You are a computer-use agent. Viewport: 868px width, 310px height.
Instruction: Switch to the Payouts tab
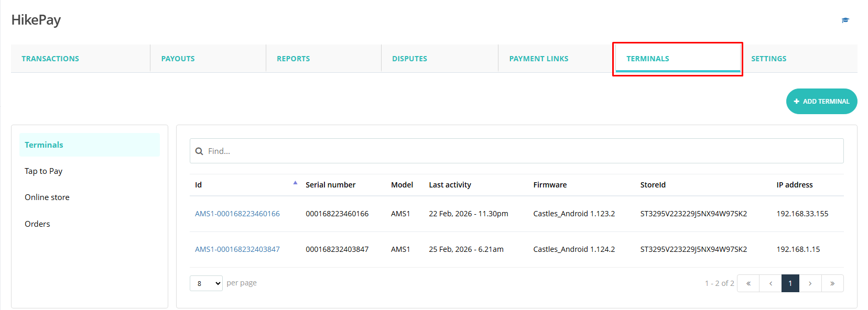[x=178, y=59]
